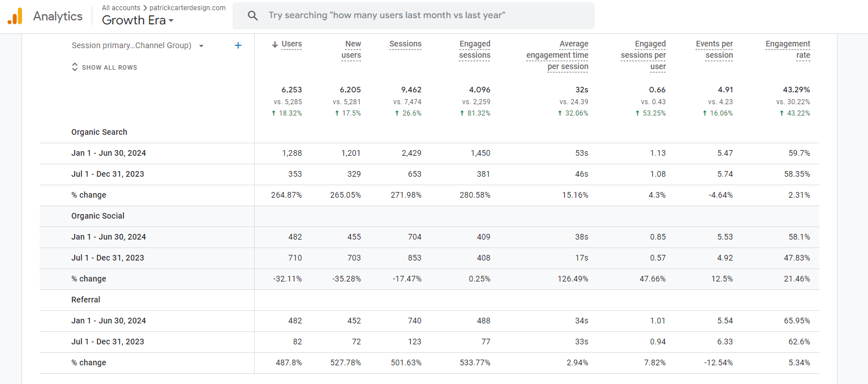The height and width of the screenshot is (384, 868).
Task: Add a secondary dimension with plus icon
Action: (x=238, y=45)
